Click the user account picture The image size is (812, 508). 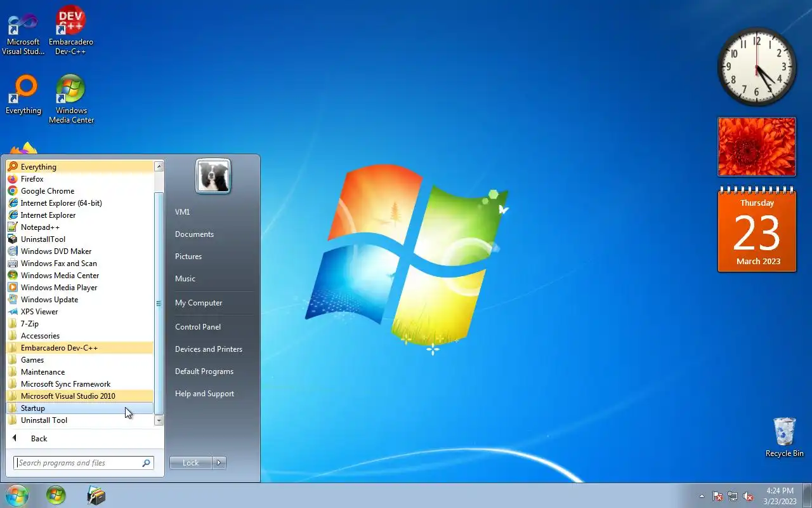click(213, 176)
